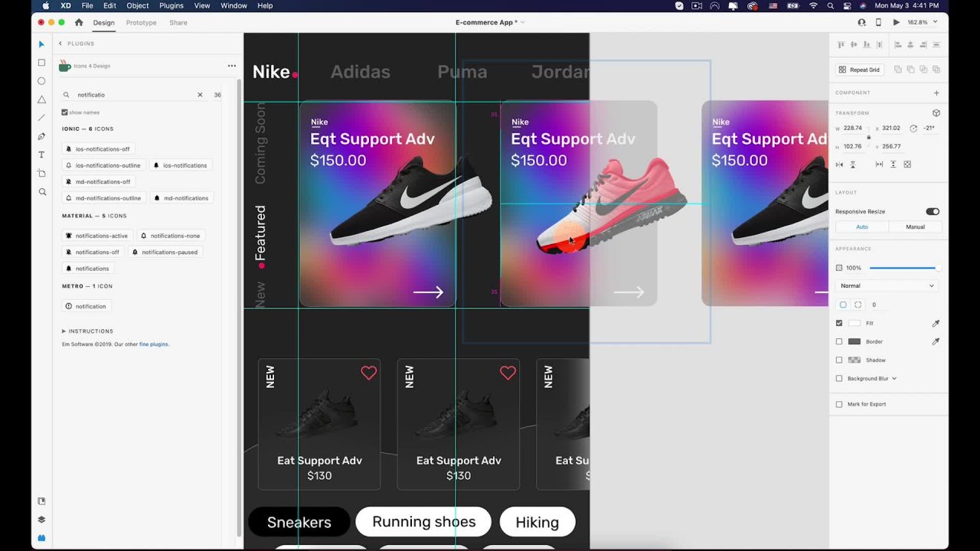Select the Ellipse tool
This screenshot has width=980, height=551.
click(x=41, y=81)
